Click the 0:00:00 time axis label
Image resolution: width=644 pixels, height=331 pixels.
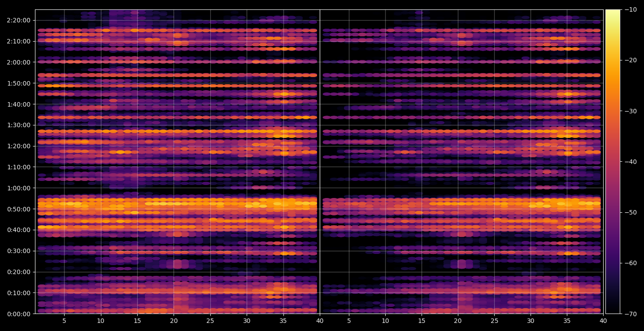click(x=19, y=314)
